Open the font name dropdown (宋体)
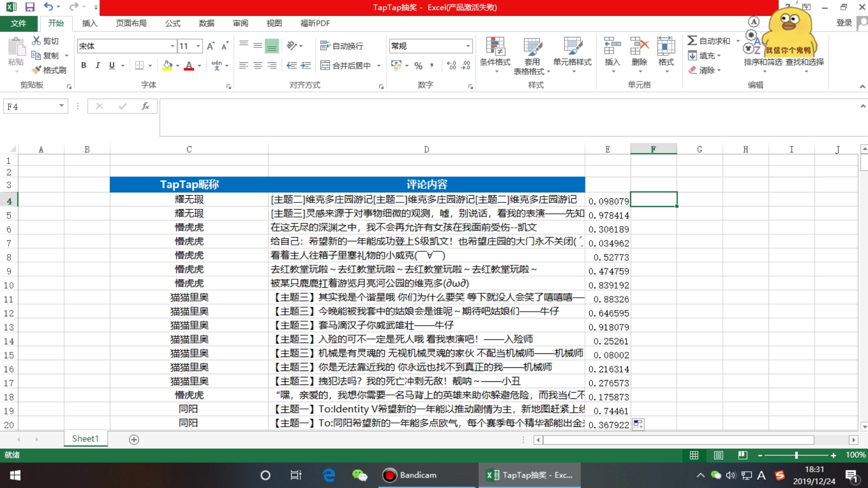868x488 pixels. pyautogui.click(x=172, y=46)
